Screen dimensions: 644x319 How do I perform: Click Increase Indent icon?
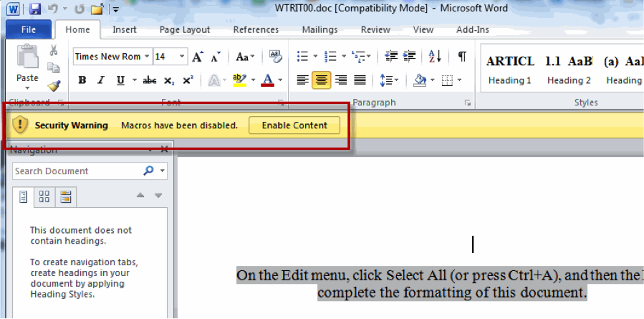tap(410, 57)
